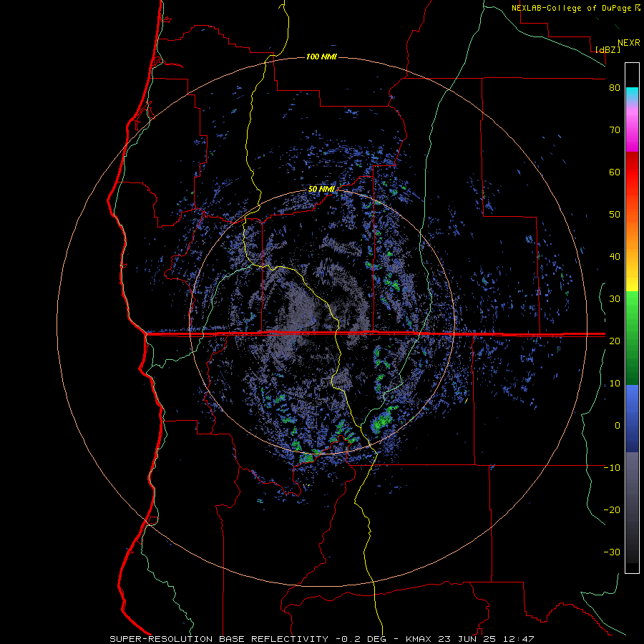Click the 60 value on the dBZ scale
644x644 pixels.
615,172
